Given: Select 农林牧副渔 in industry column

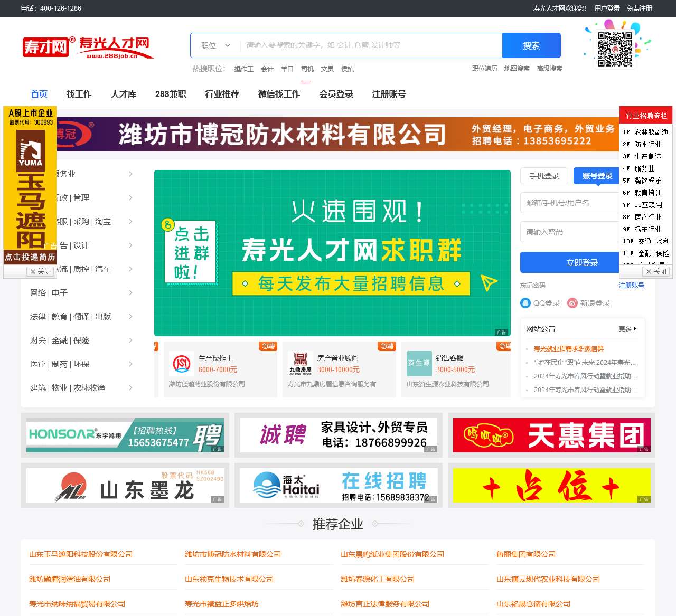Looking at the screenshot, I should click(x=646, y=132).
